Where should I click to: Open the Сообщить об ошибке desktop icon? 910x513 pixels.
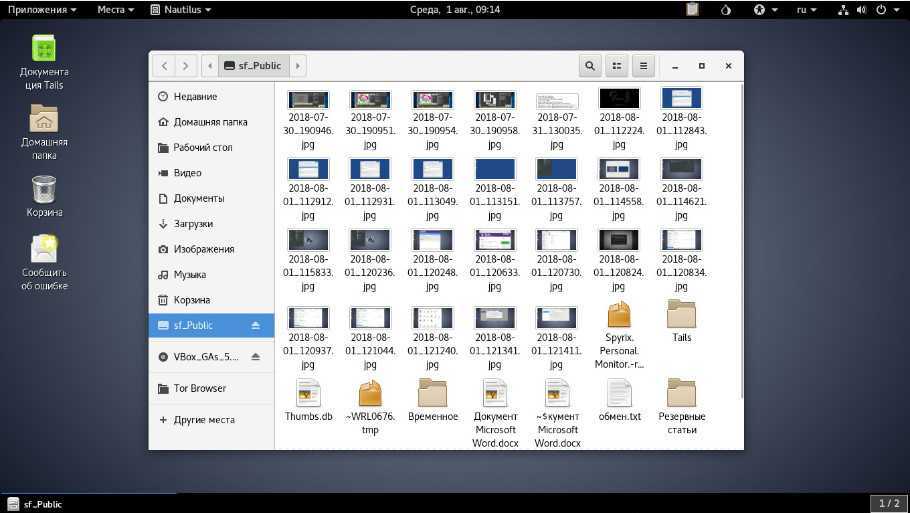(x=44, y=262)
